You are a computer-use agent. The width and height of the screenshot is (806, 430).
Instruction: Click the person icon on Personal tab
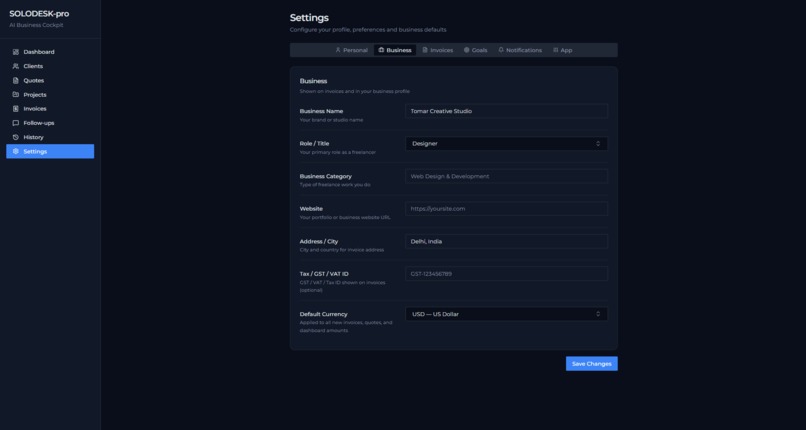tap(338, 50)
